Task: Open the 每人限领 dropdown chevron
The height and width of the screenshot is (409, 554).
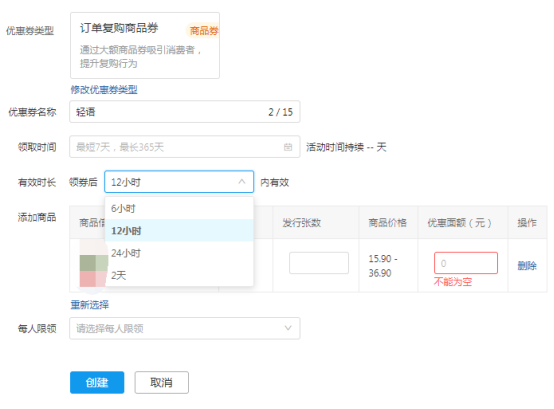Action: coord(288,328)
